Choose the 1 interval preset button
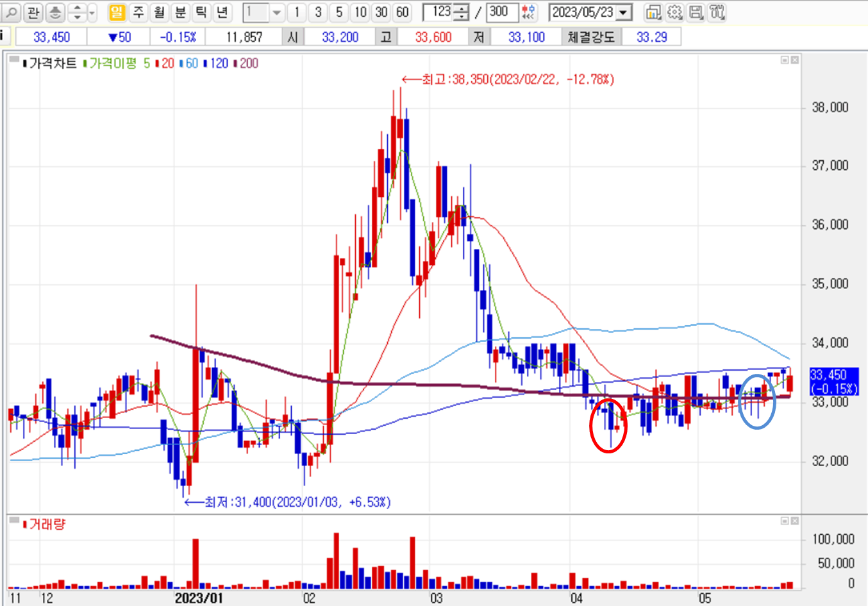 (297, 12)
